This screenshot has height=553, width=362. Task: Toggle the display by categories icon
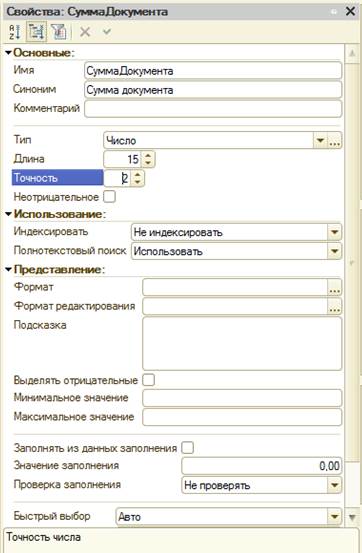[x=36, y=32]
